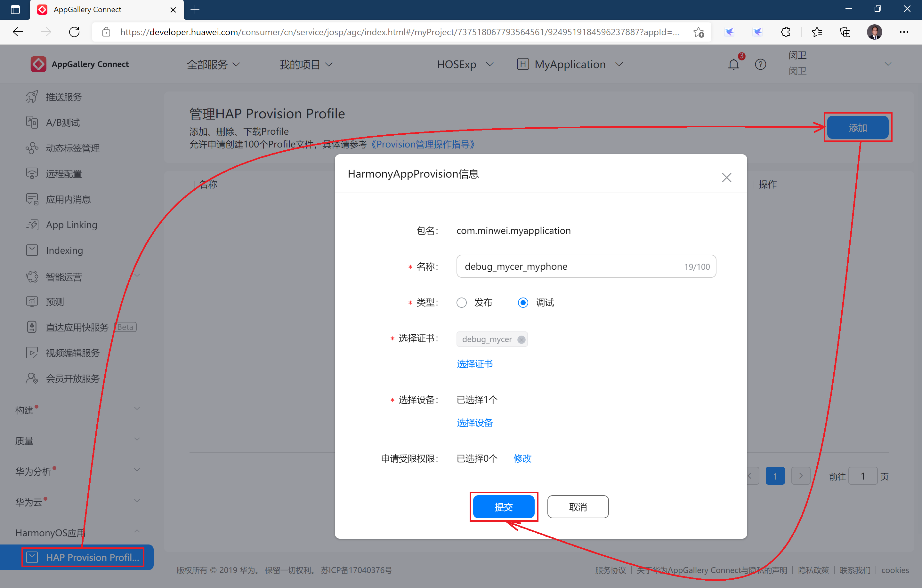Select the 调试 debug type radio button

[523, 303]
